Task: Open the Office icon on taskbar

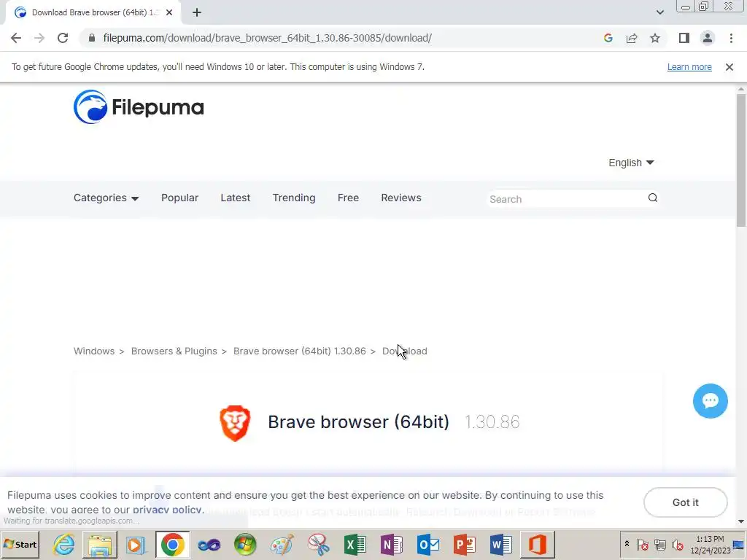Action: (538, 544)
